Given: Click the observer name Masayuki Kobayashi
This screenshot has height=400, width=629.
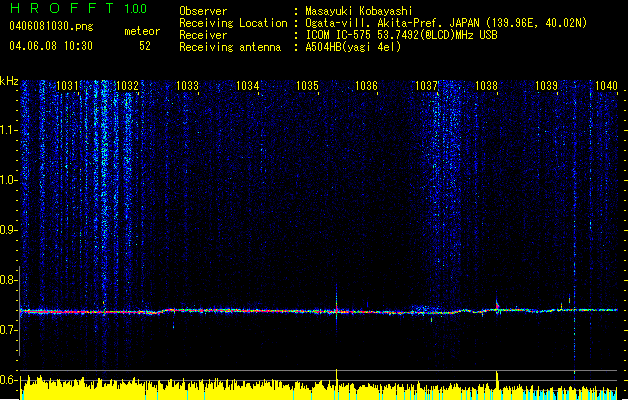Looking at the screenshot, I should (359, 11).
